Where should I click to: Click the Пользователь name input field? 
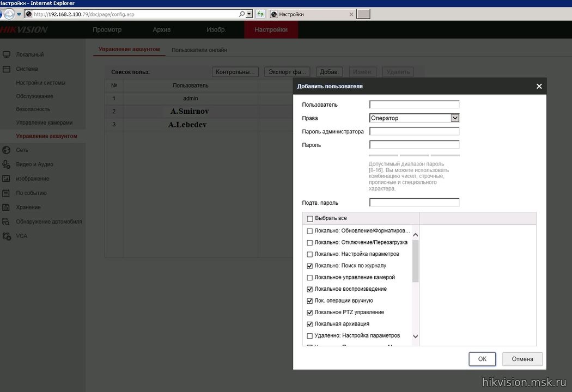click(x=414, y=105)
